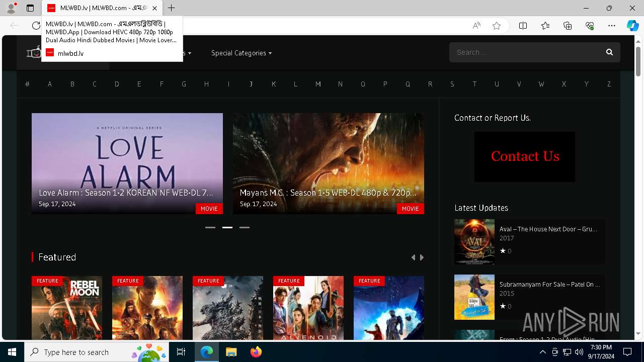Launch Firefox from the taskbar
This screenshot has height=362, width=644.
pos(256,352)
